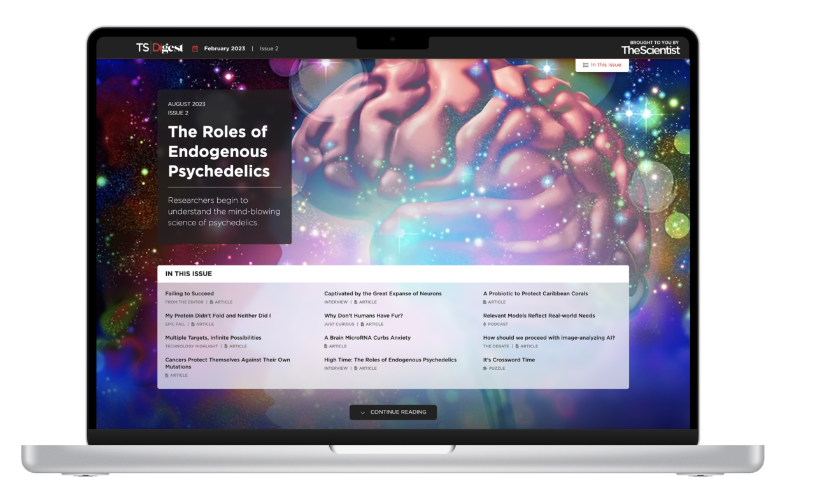Open Captivated by the Great Expanse of Neurons

tap(383, 293)
